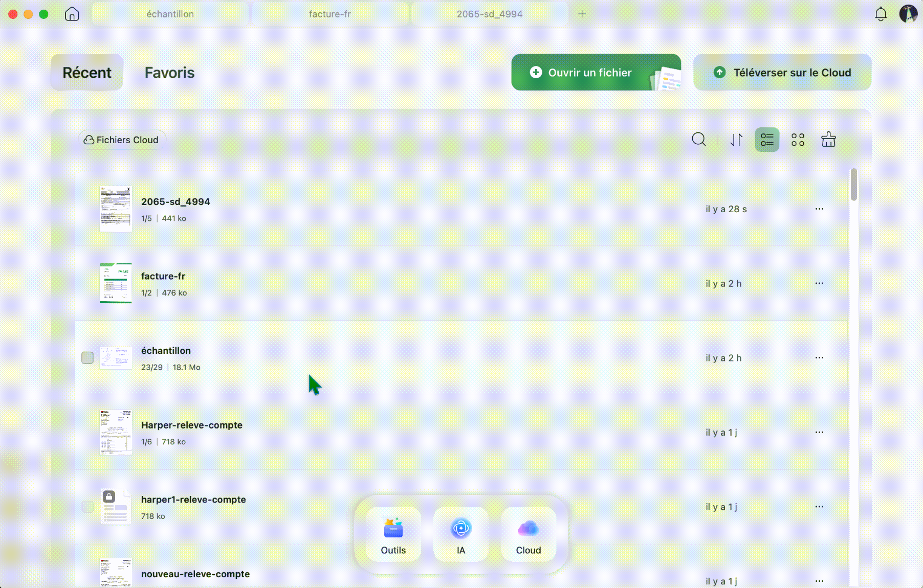Click harper1-releve-compte's "718 ko" size

tap(153, 516)
